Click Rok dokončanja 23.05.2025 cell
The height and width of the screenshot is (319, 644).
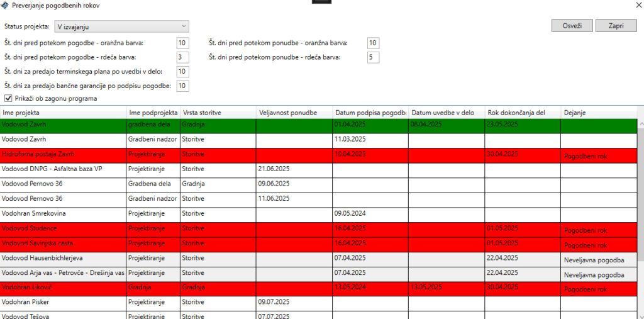pos(523,126)
